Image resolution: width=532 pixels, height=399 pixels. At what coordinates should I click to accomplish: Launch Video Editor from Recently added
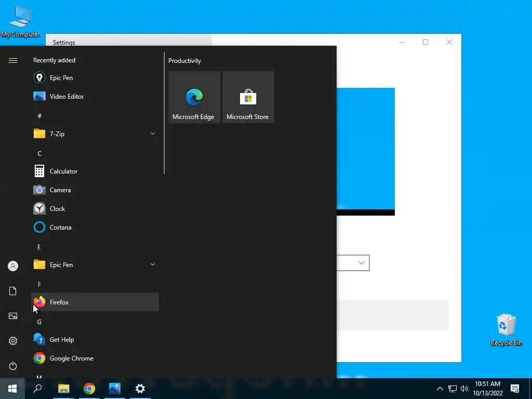pos(95,96)
